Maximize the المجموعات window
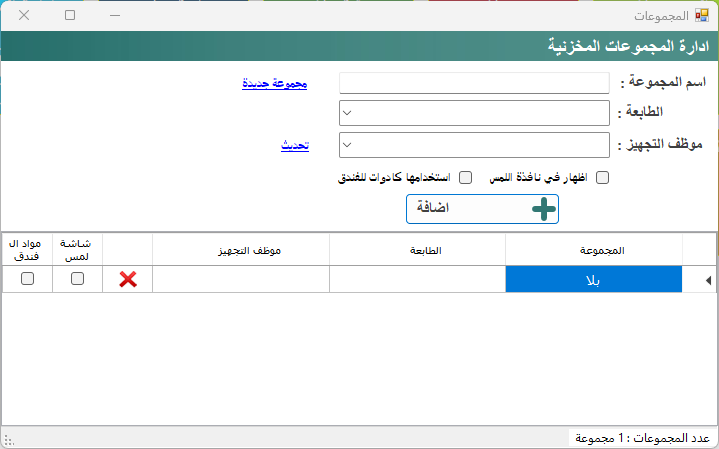The width and height of the screenshot is (719, 449). (70, 15)
